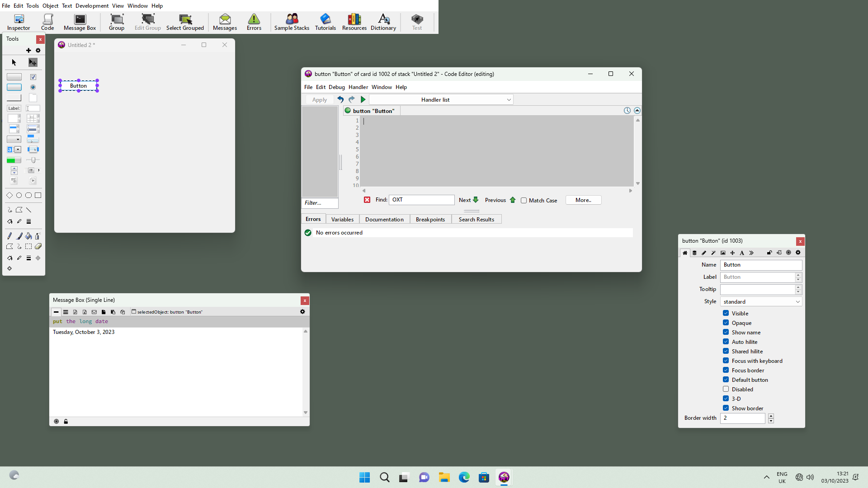Expand more inspector panes with chevron
Viewport: 868px width, 488px height.
pos(751,253)
